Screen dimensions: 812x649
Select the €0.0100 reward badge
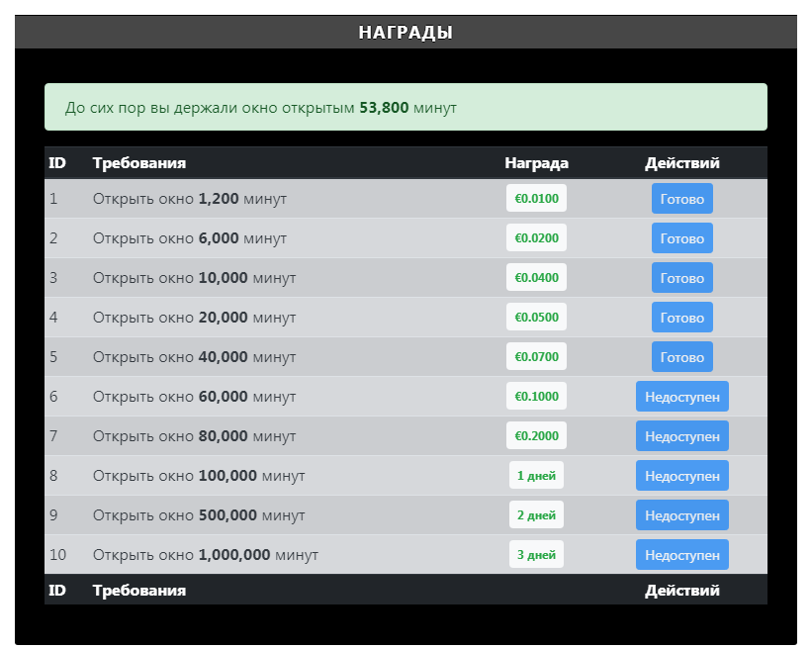pos(536,199)
